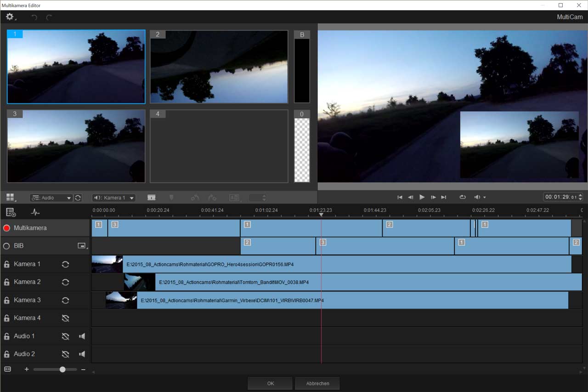Screen dimensions: 588x392
Task: Lock the Kamera 2 track
Action: click(7, 282)
